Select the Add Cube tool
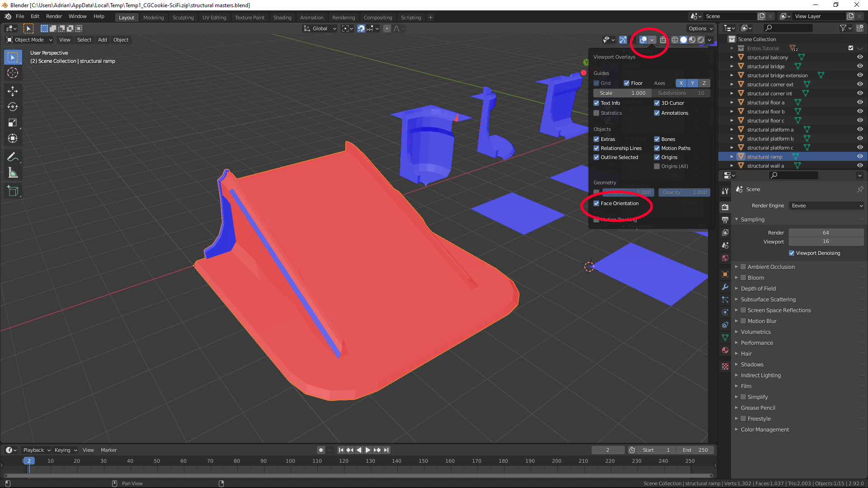The width and height of the screenshot is (868, 488). pos(13,191)
